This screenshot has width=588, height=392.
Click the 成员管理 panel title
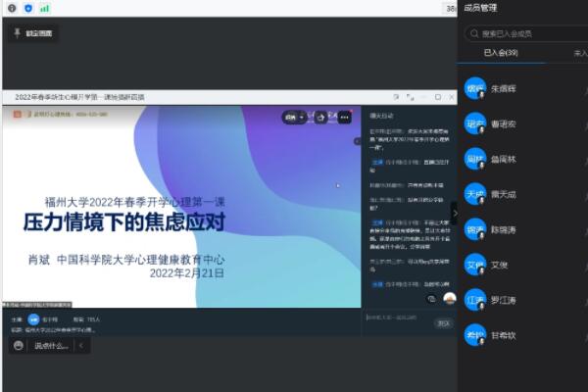[480, 8]
